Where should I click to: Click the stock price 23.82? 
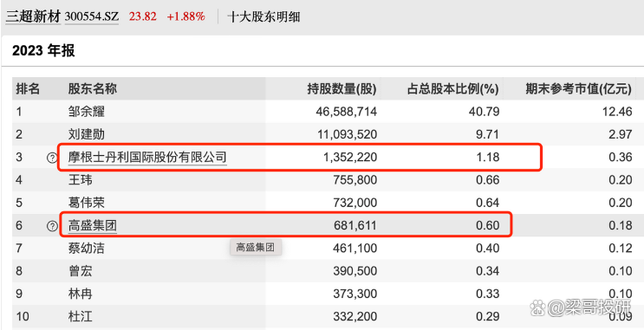[x=142, y=16]
